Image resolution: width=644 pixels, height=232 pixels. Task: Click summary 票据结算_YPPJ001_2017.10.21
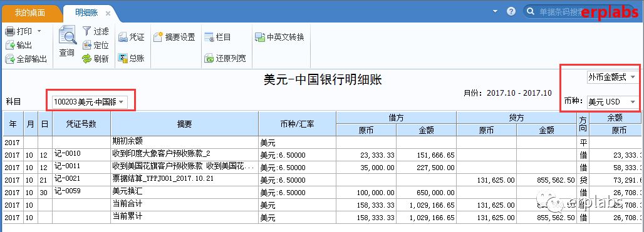pos(184,179)
